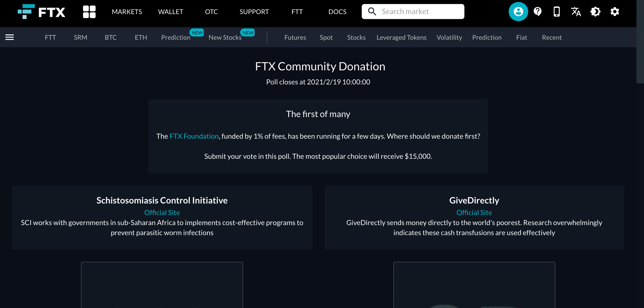Open the hamburger menu icon
644x308 pixels.
pos(10,37)
